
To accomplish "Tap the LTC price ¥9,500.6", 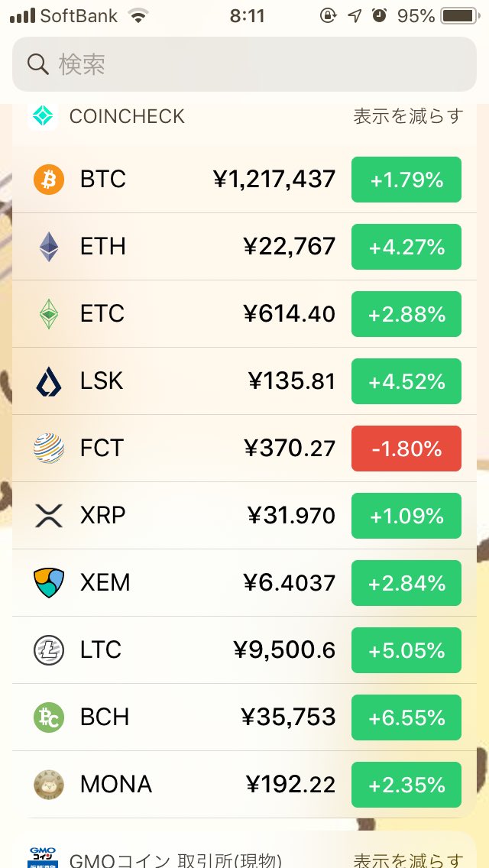I will point(284,650).
